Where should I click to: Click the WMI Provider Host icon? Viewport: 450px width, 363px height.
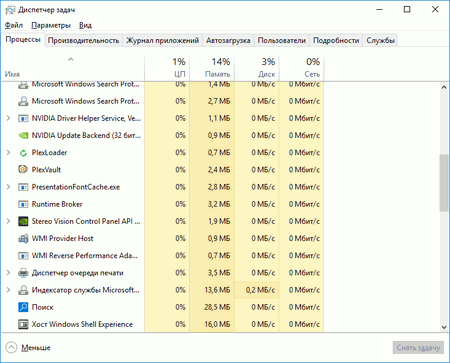[23, 238]
